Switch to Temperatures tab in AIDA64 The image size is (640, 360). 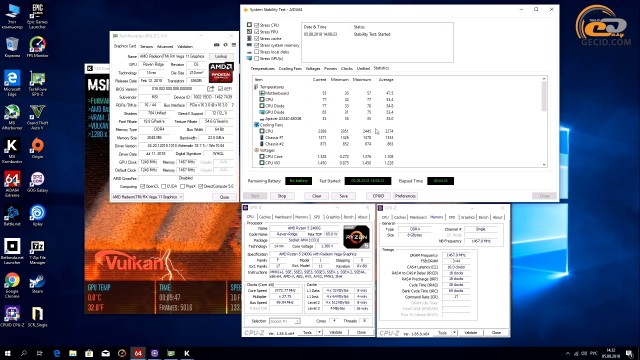coord(262,69)
